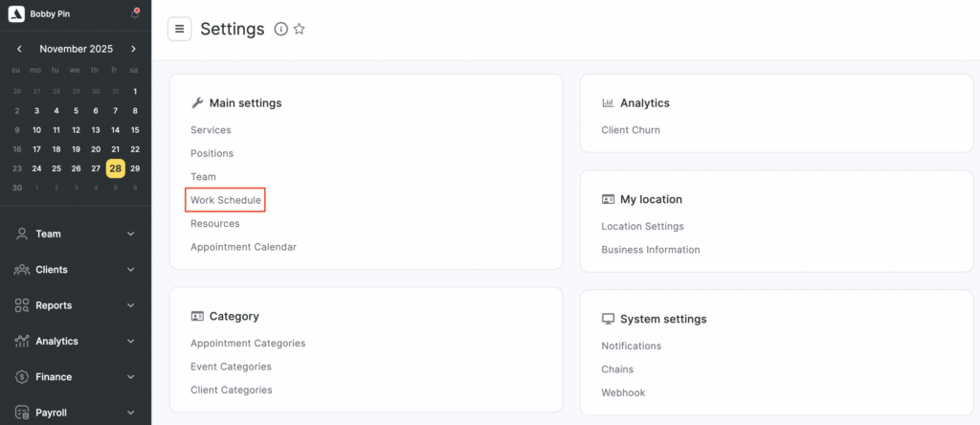980x425 pixels.
Task: Click the app logo next to Bobby Pin
Action: pos(15,14)
